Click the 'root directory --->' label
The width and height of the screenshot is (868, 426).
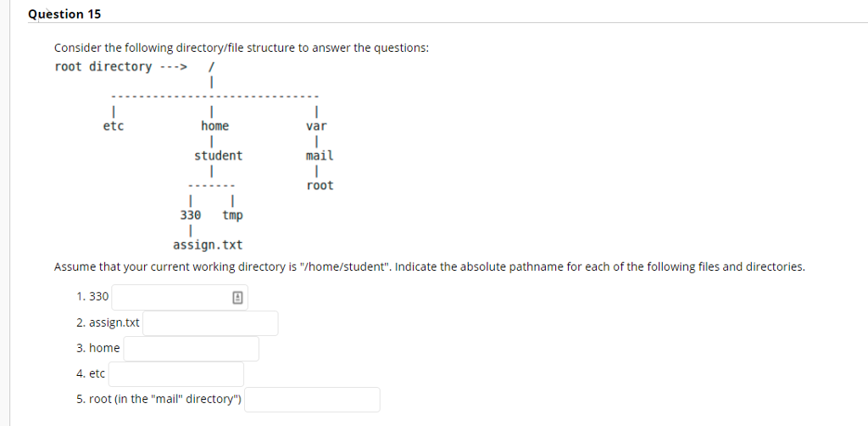tap(120, 66)
